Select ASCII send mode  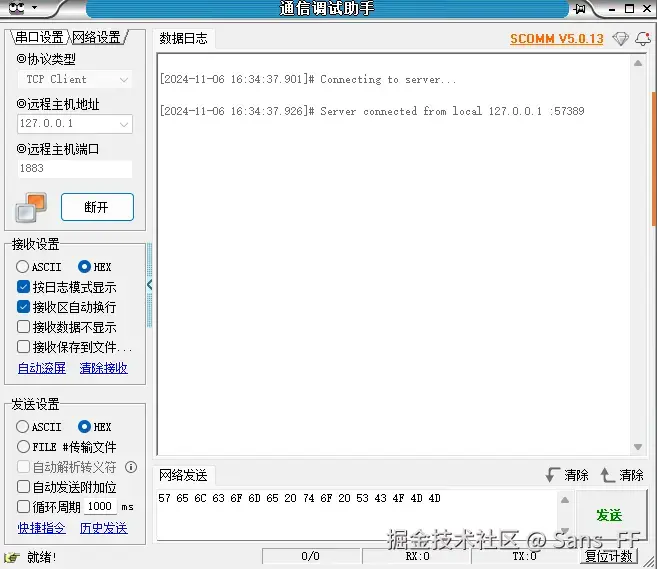pyautogui.click(x=39, y=427)
